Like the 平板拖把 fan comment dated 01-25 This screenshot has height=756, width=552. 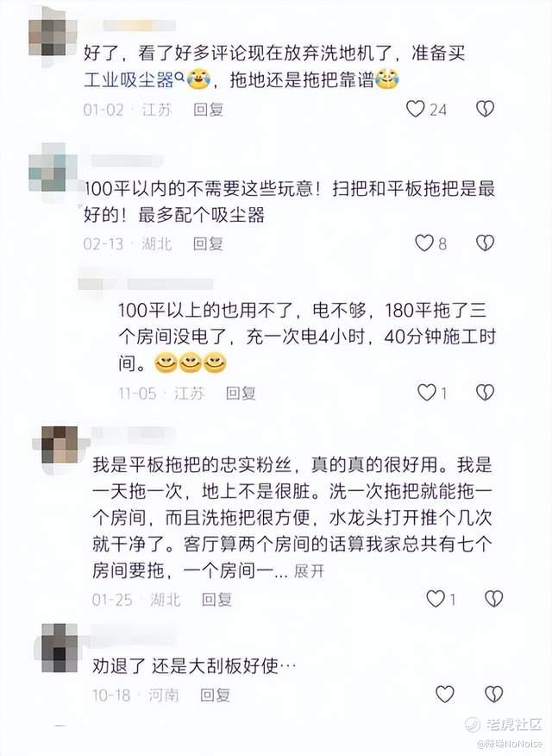tap(436, 599)
